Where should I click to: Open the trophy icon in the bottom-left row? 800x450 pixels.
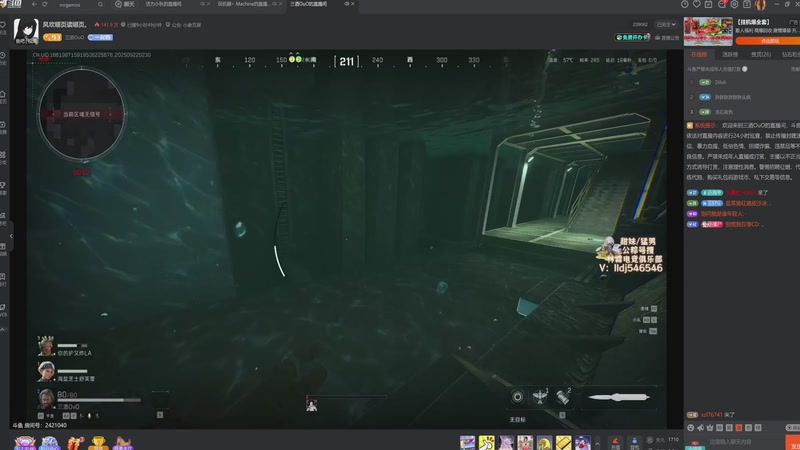[98, 442]
